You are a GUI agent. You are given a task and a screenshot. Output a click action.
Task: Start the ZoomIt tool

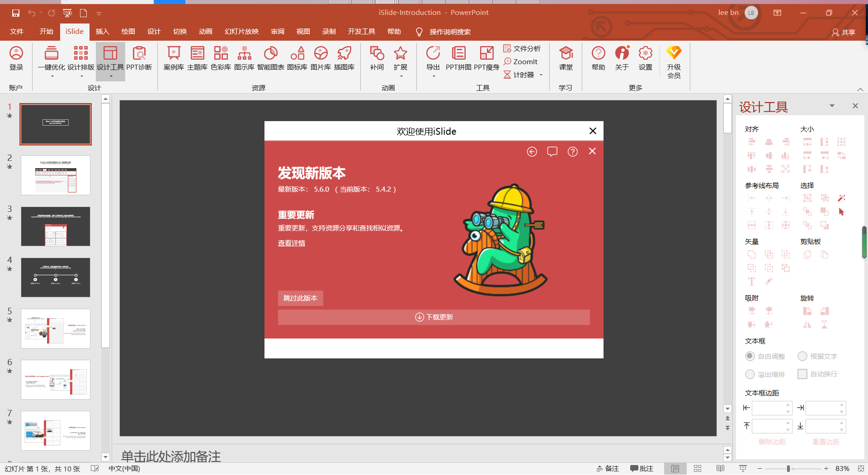520,61
